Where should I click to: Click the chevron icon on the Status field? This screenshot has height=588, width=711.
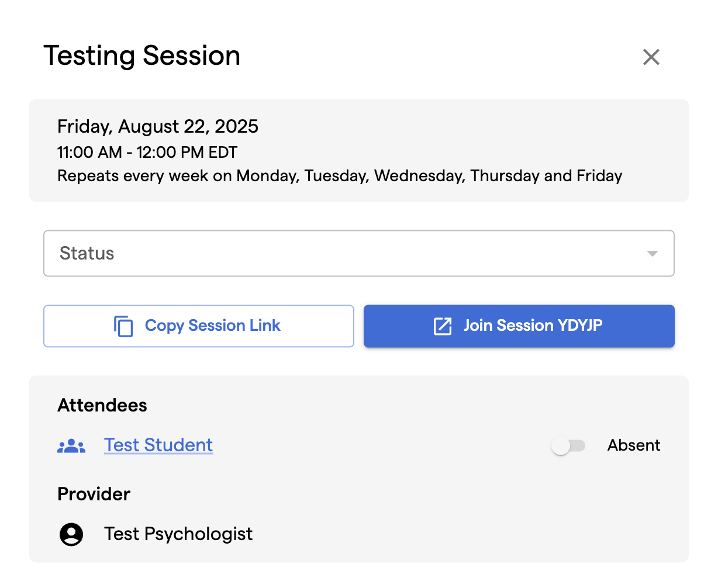click(651, 253)
